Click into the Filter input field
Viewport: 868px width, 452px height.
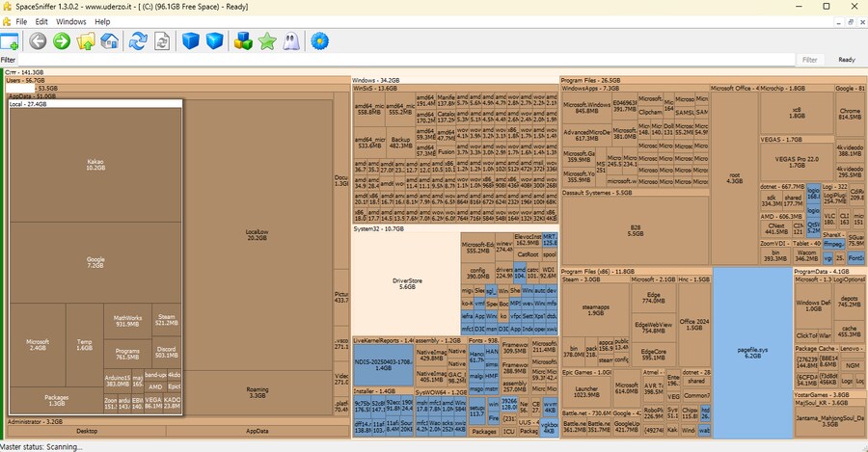click(x=406, y=60)
